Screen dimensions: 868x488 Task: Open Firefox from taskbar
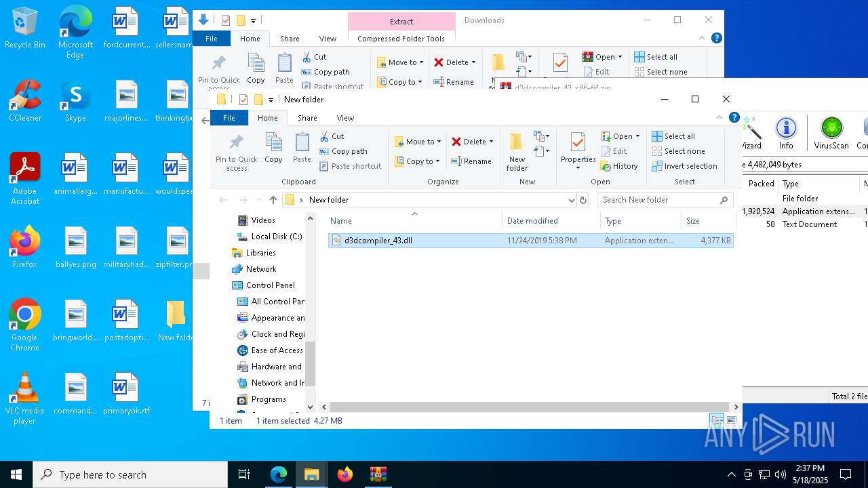tap(344, 474)
